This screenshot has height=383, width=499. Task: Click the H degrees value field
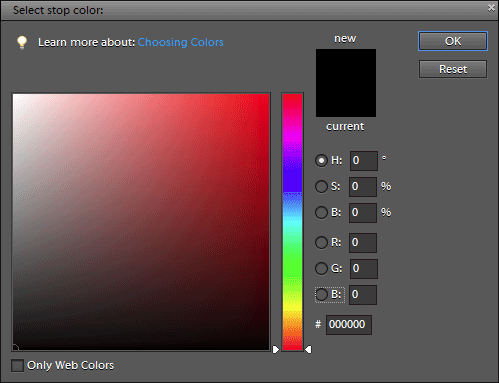[x=364, y=161]
